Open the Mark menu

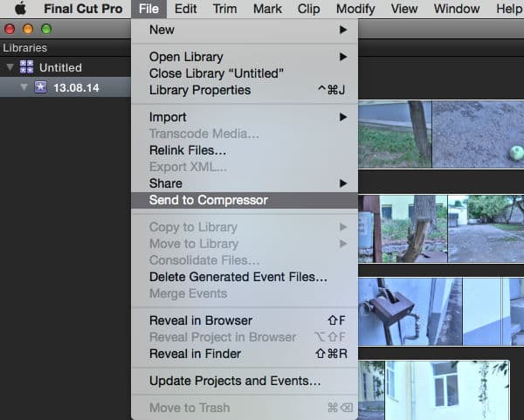[x=267, y=9]
